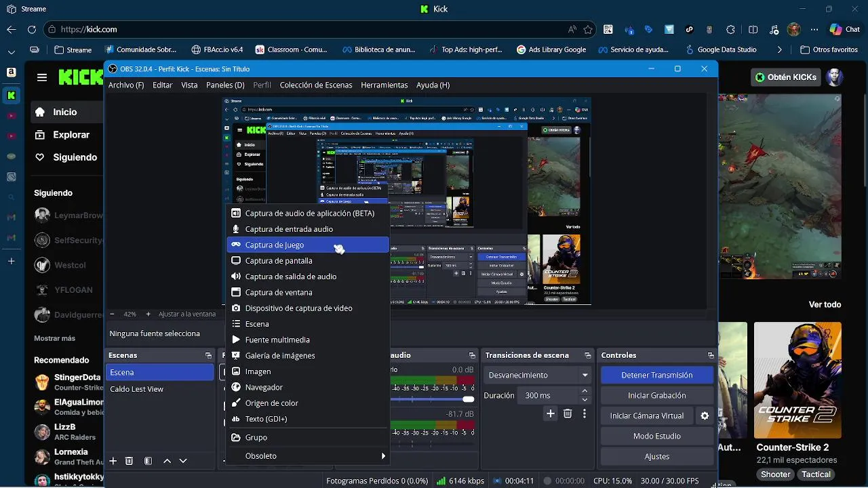Open Otros favoritos folder dropdown
This screenshot has height=488, width=868.
point(829,49)
